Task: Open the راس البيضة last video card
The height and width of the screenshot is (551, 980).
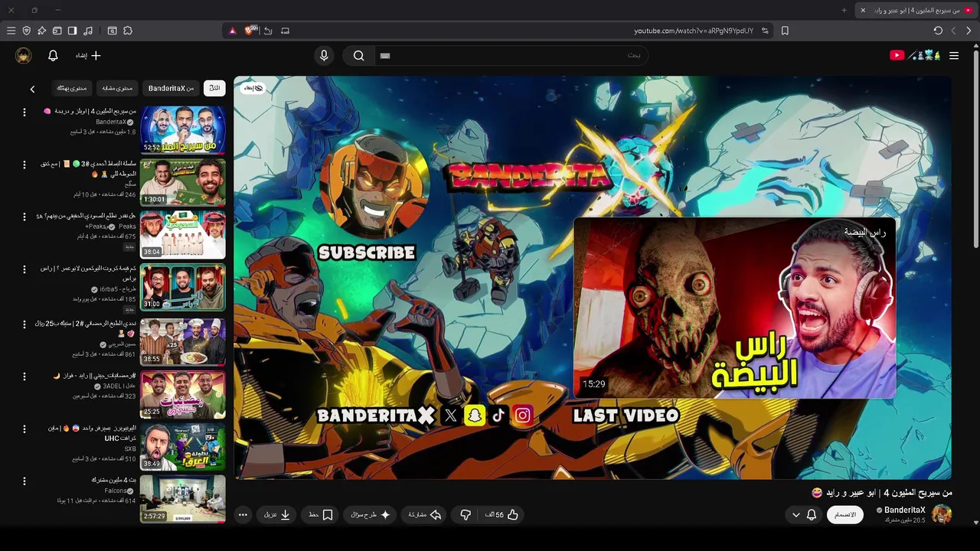Action: click(734, 308)
